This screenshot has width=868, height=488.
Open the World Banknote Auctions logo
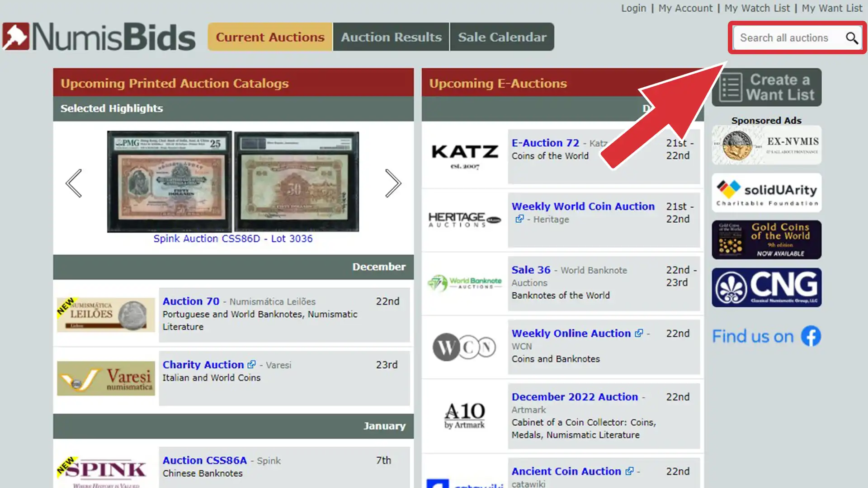pyautogui.click(x=465, y=283)
